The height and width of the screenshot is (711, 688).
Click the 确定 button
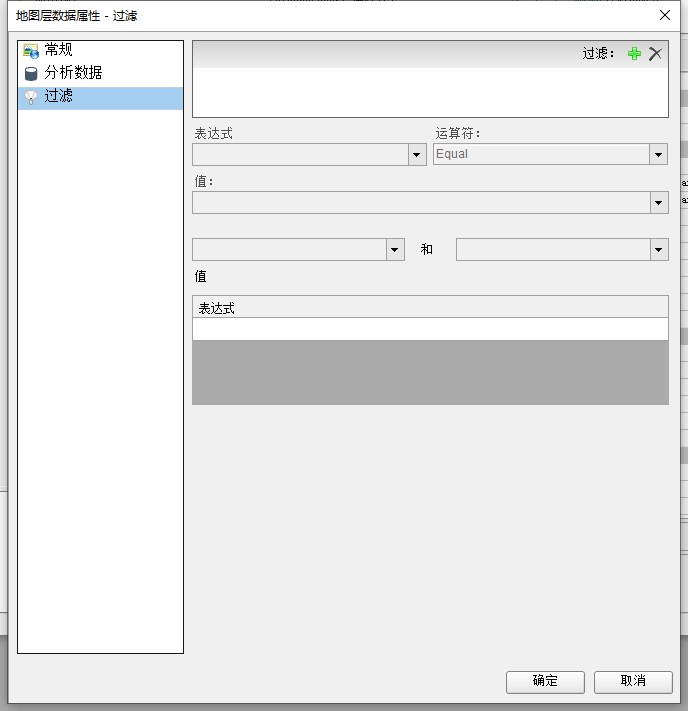[x=545, y=682]
